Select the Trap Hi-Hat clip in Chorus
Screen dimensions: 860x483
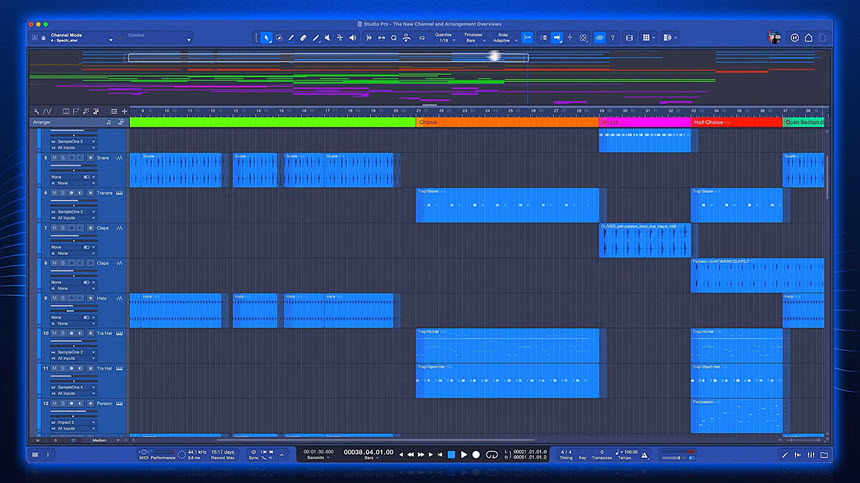pyautogui.click(x=507, y=345)
